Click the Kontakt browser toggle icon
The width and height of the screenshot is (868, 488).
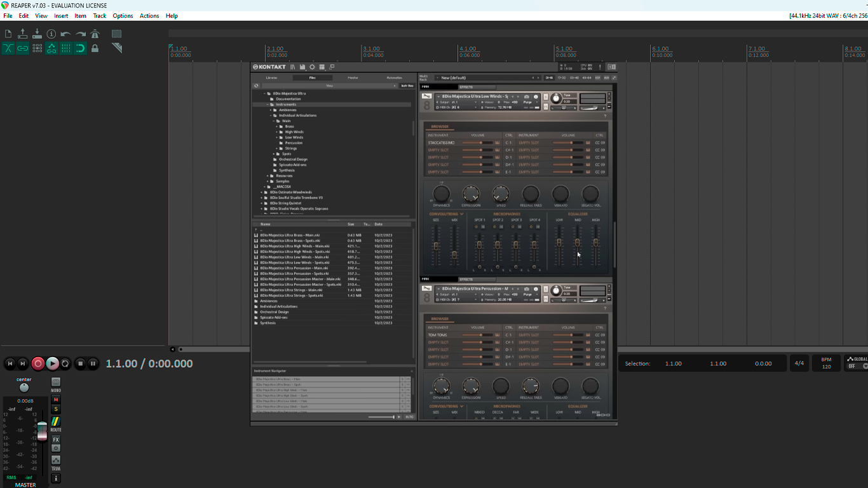(293, 67)
